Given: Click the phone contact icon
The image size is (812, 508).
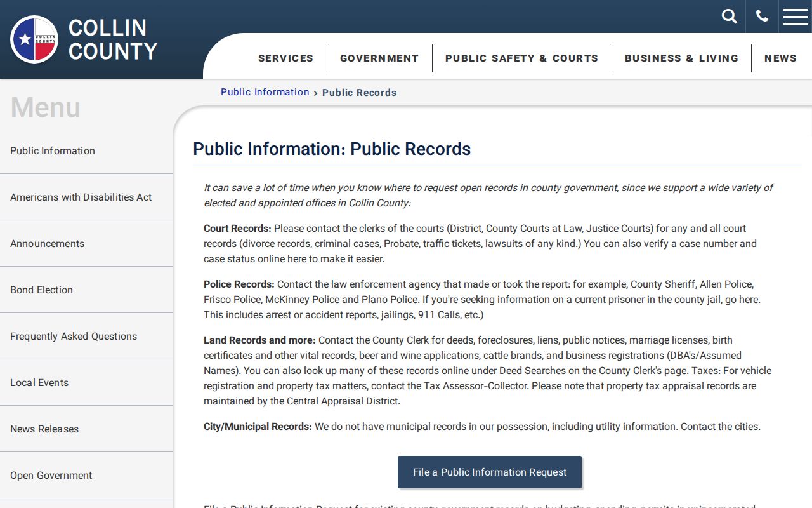Looking at the screenshot, I should pos(762,17).
